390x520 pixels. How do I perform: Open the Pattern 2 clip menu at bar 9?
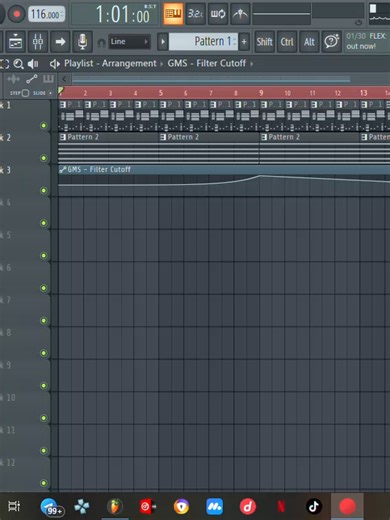point(264,137)
